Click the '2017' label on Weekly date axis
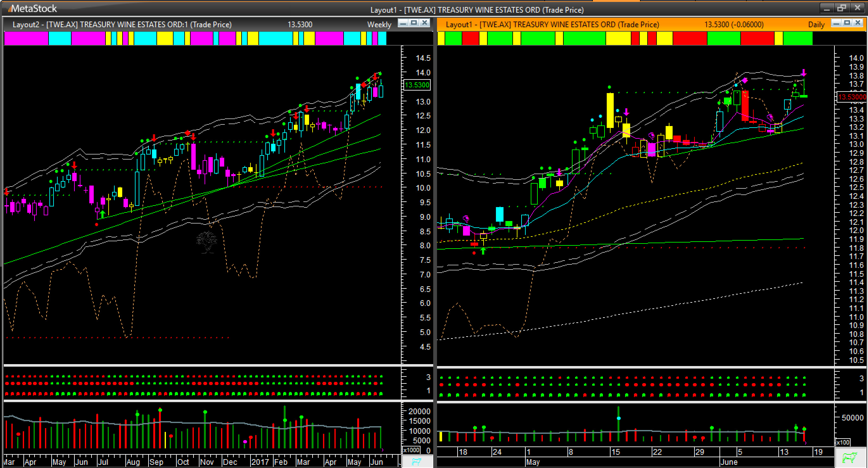 click(x=260, y=462)
